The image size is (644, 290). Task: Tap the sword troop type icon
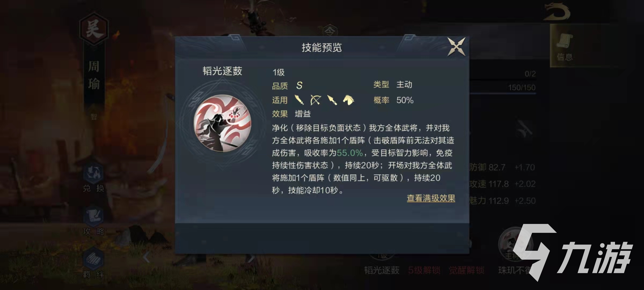click(299, 100)
